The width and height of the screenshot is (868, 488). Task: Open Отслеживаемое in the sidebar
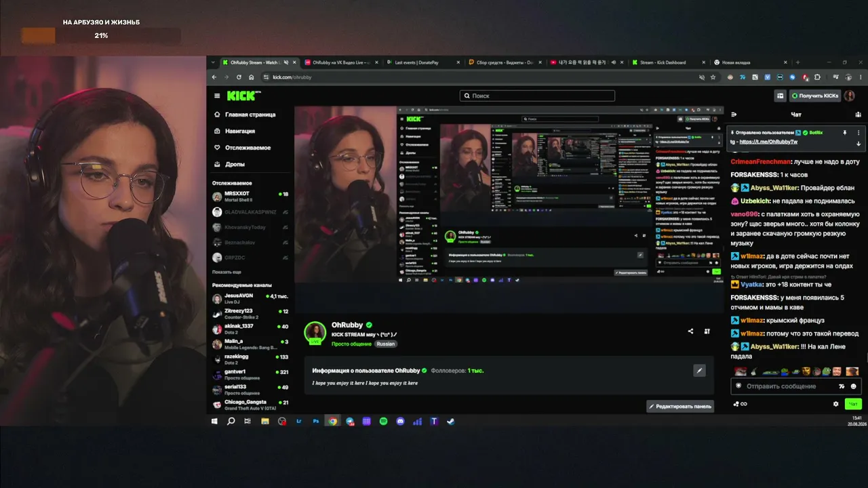click(x=242, y=147)
